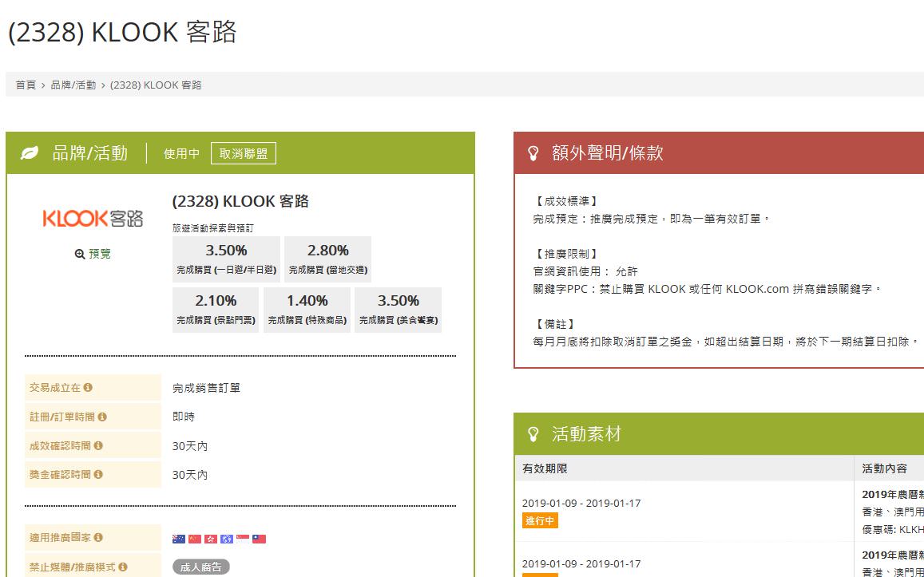Click the info icon beside 交易成立在

pos(88,387)
